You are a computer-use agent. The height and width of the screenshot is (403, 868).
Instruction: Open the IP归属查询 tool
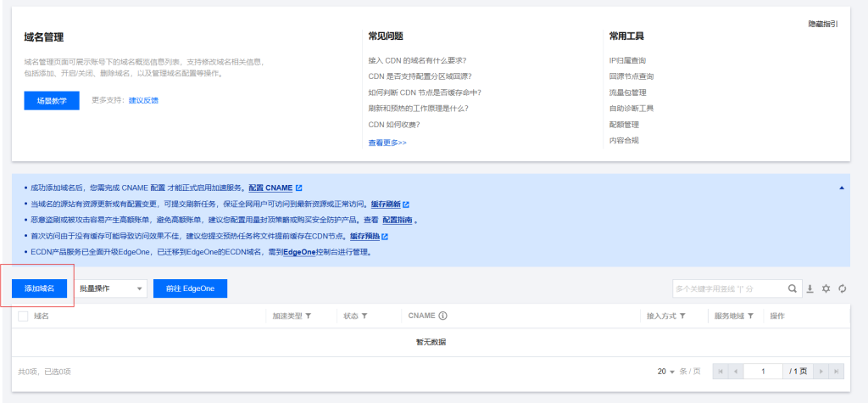(x=627, y=60)
